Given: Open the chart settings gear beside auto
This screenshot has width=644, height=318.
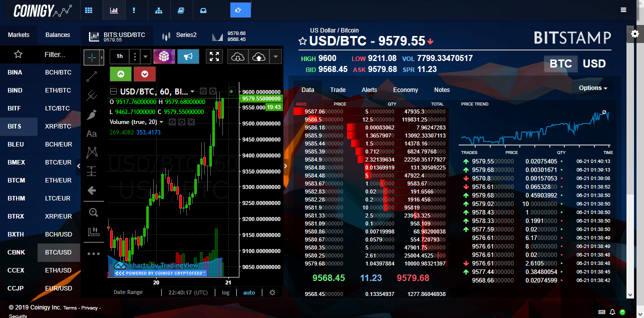Looking at the screenshot, I should click(x=272, y=292).
